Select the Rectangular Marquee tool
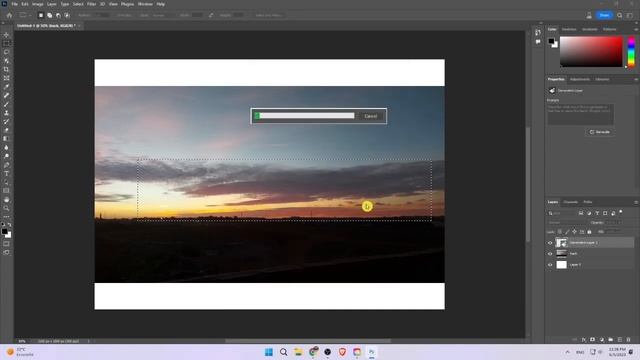The height and width of the screenshot is (360, 640). pyautogui.click(x=6, y=44)
